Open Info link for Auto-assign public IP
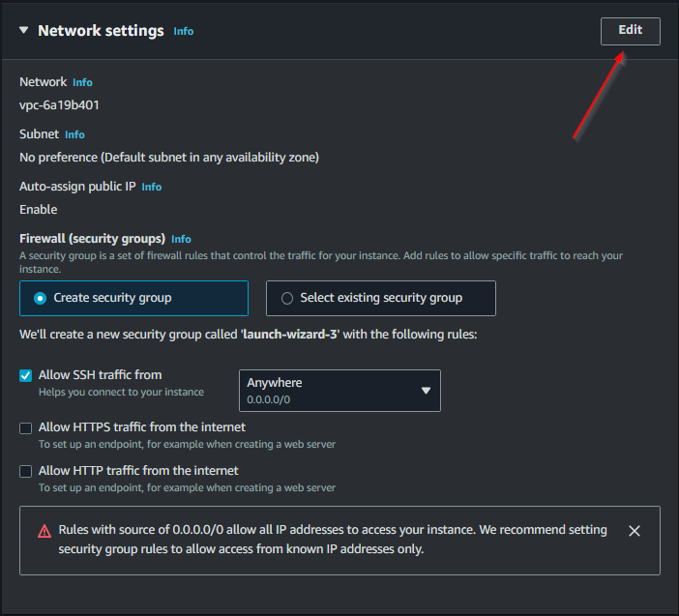This screenshot has height=616, width=679. pyautogui.click(x=151, y=187)
